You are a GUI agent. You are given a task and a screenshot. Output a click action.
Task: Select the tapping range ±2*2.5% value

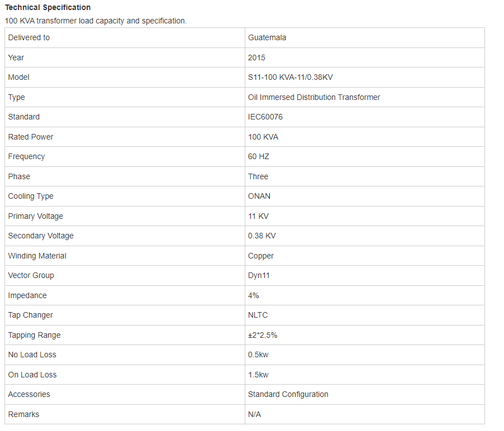(262, 336)
